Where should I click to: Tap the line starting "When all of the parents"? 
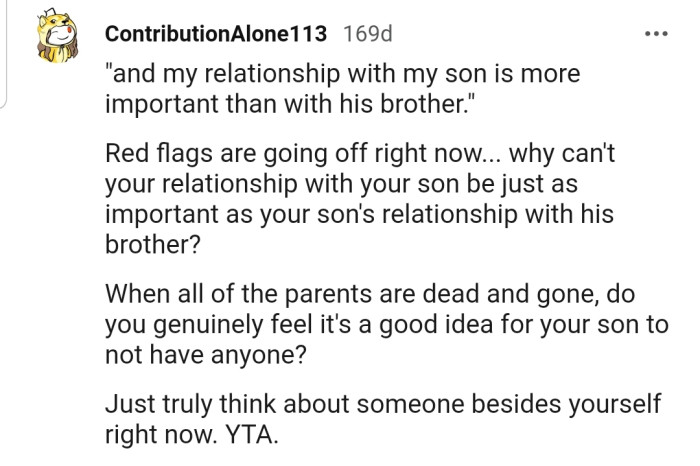coord(370,295)
